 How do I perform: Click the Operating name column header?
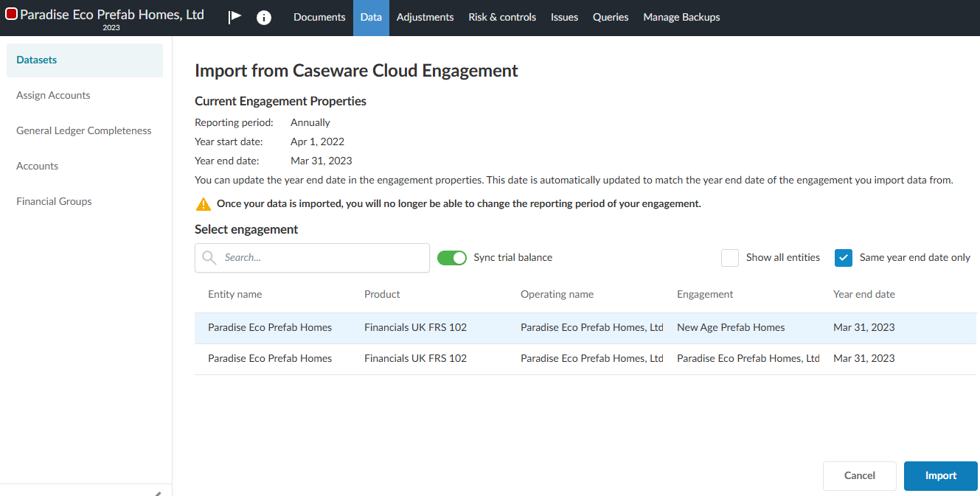pos(557,294)
